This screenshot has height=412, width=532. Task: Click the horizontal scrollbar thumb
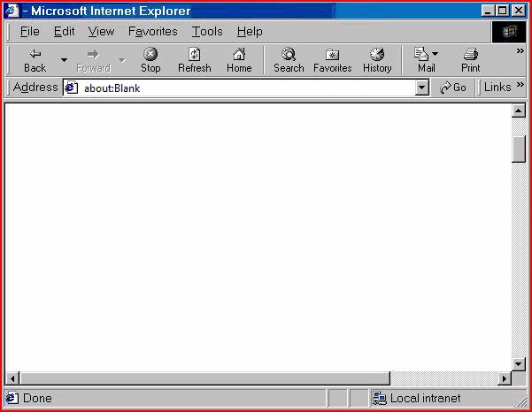tap(204, 378)
